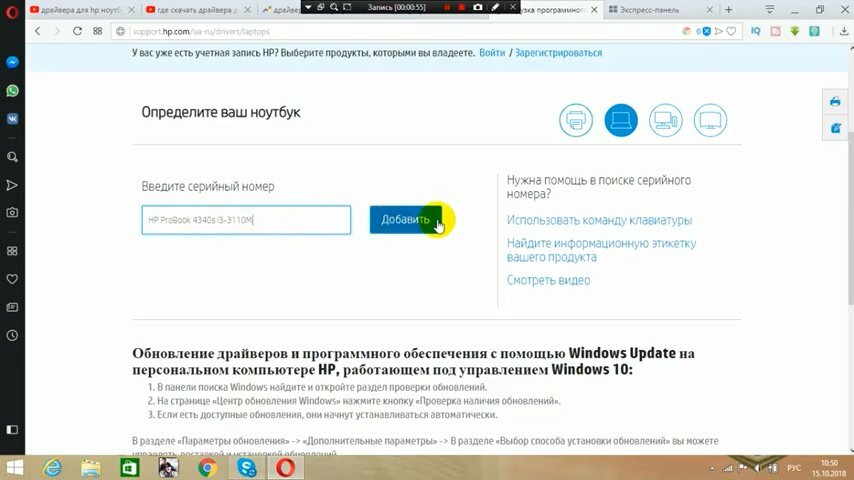Go back to previous page
The height and width of the screenshot is (480, 854).
click(38, 31)
